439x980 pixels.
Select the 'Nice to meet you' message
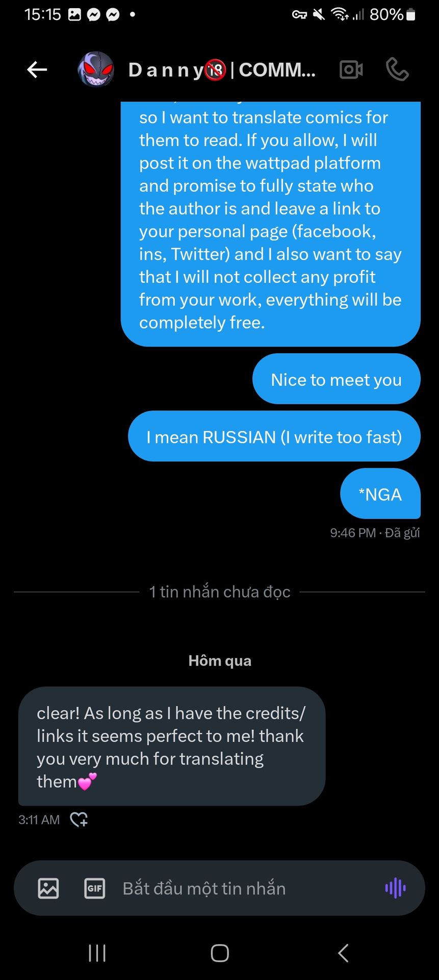tap(336, 379)
